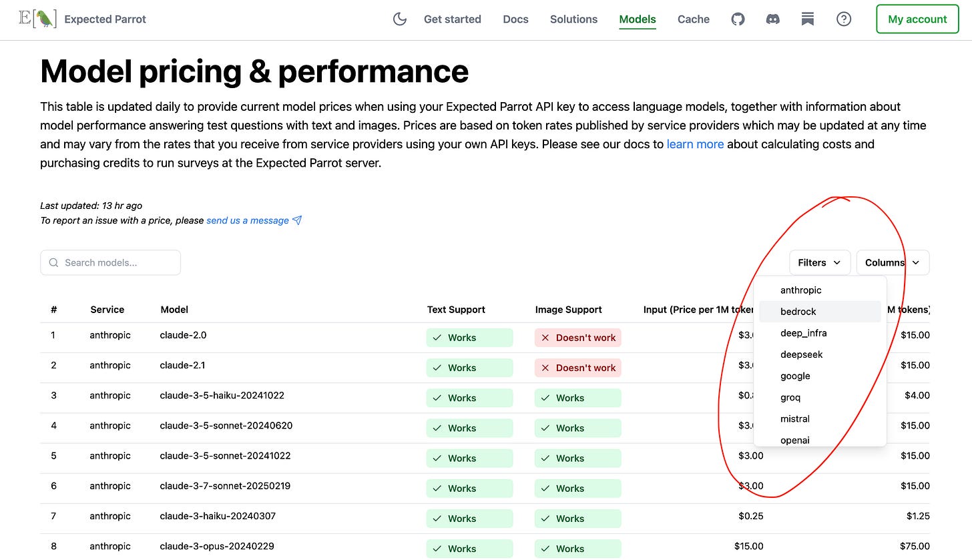
Task: Open the help question mark icon
Action: click(x=844, y=19)
